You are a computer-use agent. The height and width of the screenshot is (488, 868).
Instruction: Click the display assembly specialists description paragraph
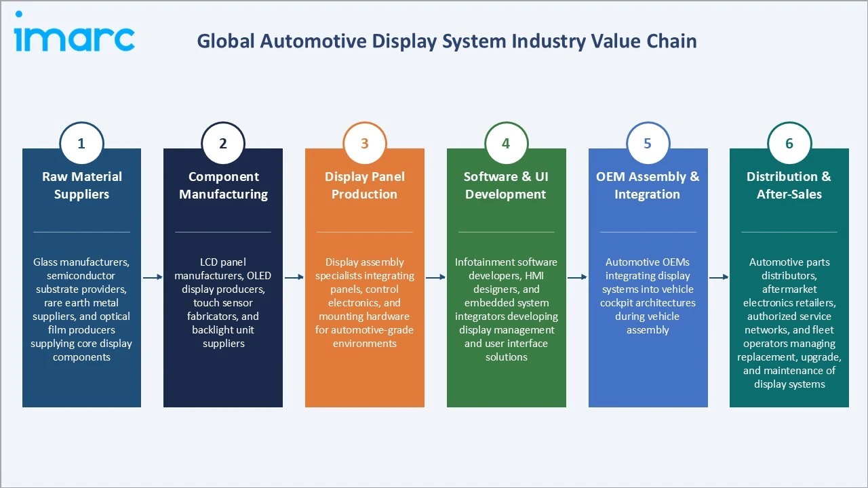(365, 303)
